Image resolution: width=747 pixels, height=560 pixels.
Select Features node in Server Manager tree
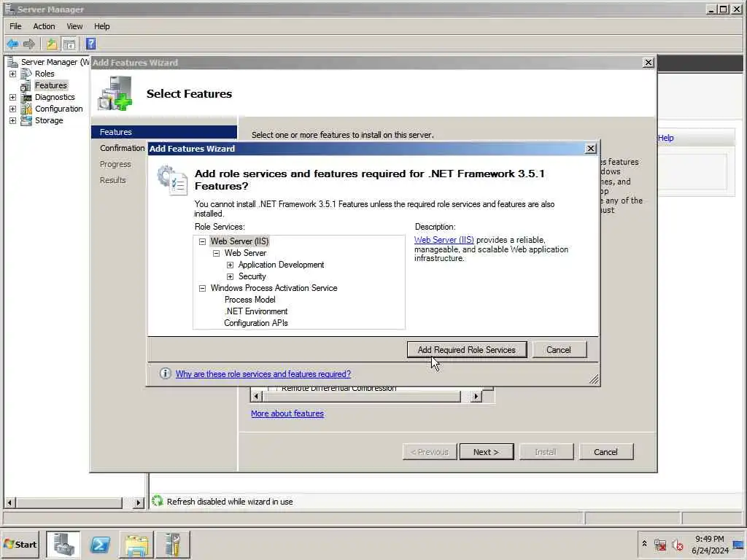pyautogui.click(x=51, y=85)
